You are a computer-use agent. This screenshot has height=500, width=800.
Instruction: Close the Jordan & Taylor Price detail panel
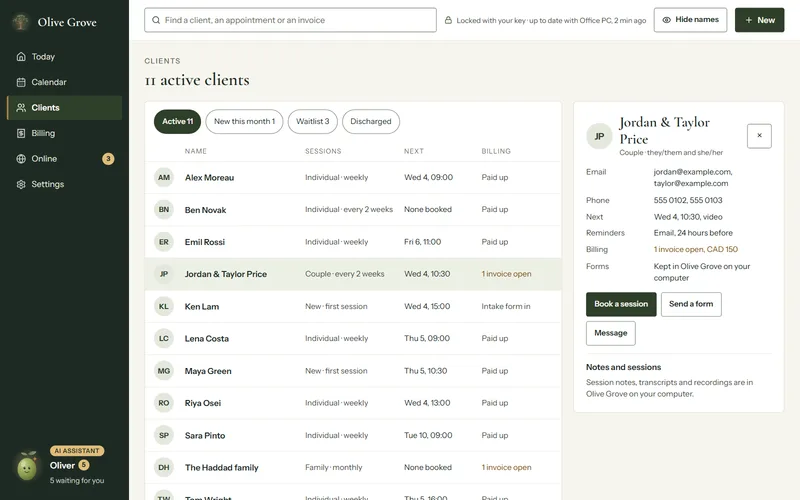[759, 136]
